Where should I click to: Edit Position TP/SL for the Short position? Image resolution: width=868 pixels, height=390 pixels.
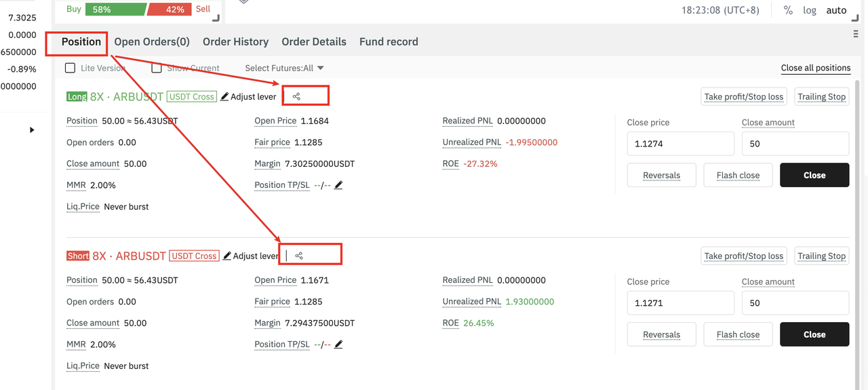(338, 345)
